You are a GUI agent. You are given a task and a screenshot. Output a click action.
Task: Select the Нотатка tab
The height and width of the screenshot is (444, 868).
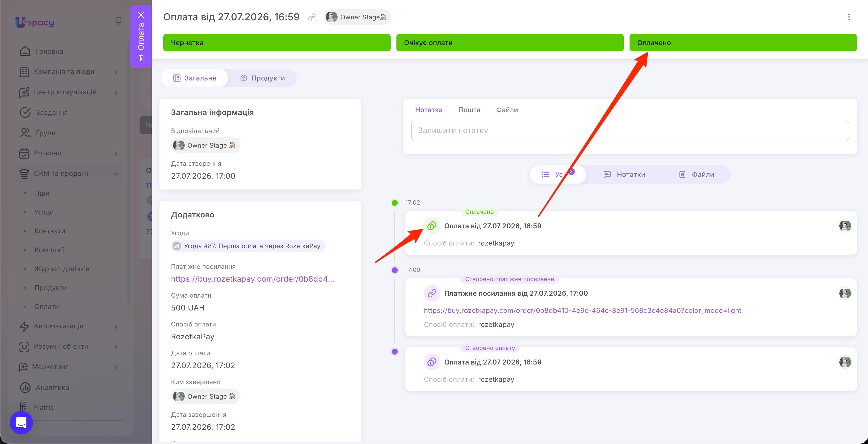pos(429,110)
